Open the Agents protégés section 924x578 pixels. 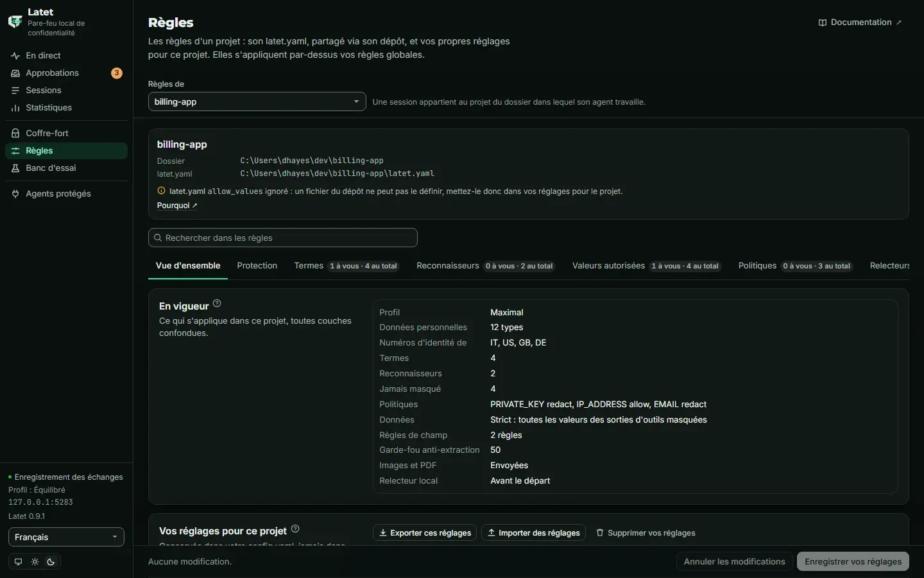point(66,194)
